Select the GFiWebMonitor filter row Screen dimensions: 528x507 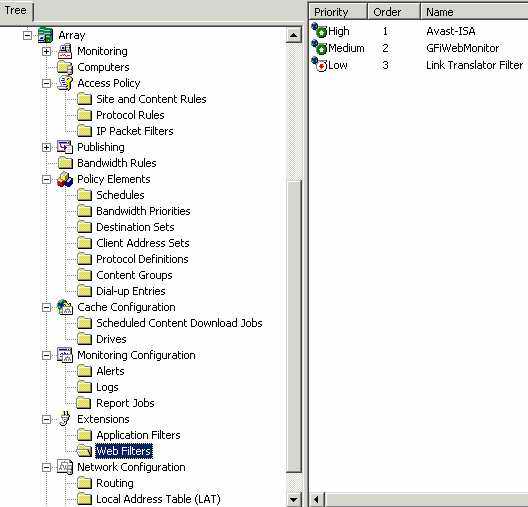[x=419, y=48]
